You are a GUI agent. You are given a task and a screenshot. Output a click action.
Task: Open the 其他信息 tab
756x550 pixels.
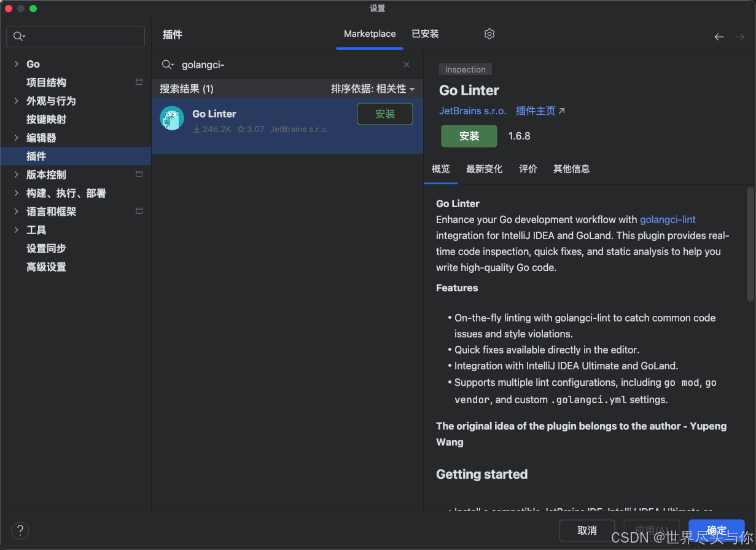572,169
